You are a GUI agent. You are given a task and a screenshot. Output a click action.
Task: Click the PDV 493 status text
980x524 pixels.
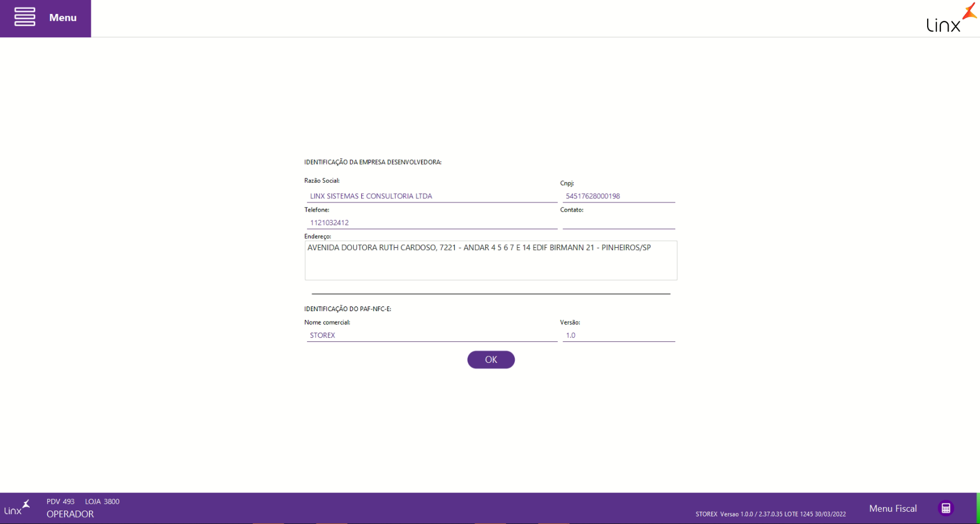60,501
